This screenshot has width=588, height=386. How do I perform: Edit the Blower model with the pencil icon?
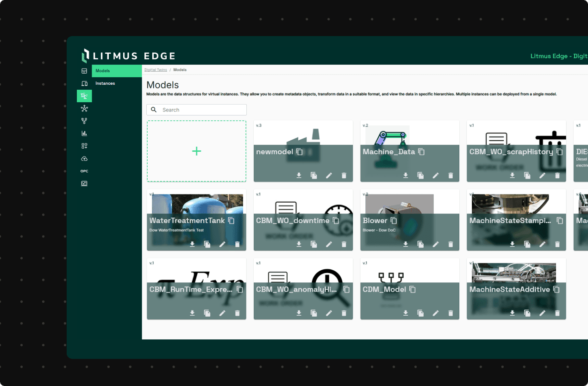point(436,244)
